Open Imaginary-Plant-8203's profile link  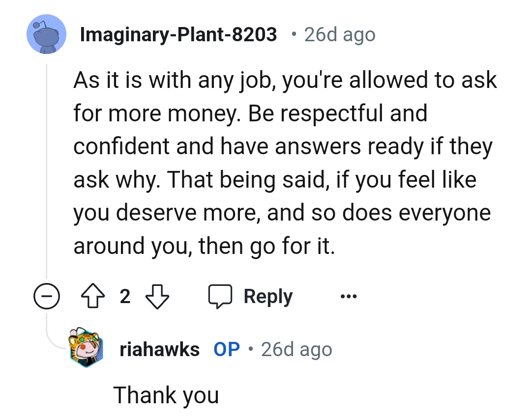tap(178, 34)
